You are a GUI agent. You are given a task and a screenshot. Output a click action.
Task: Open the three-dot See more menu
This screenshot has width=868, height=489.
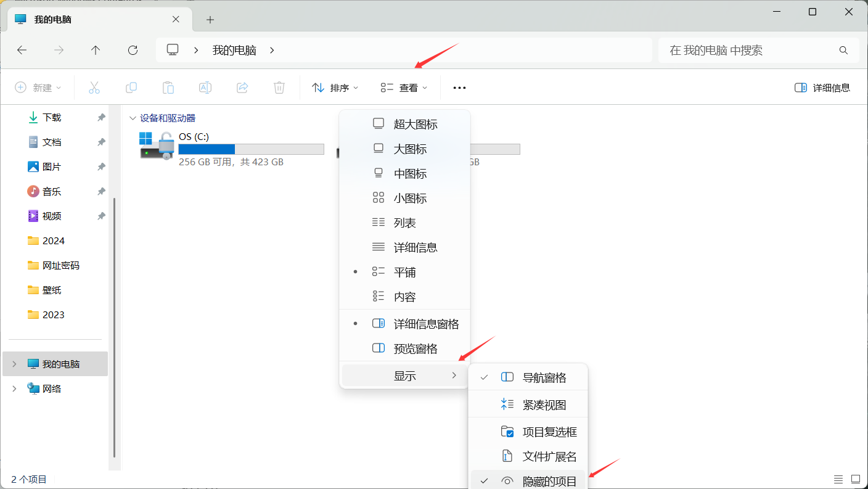(x=459, y=88)
